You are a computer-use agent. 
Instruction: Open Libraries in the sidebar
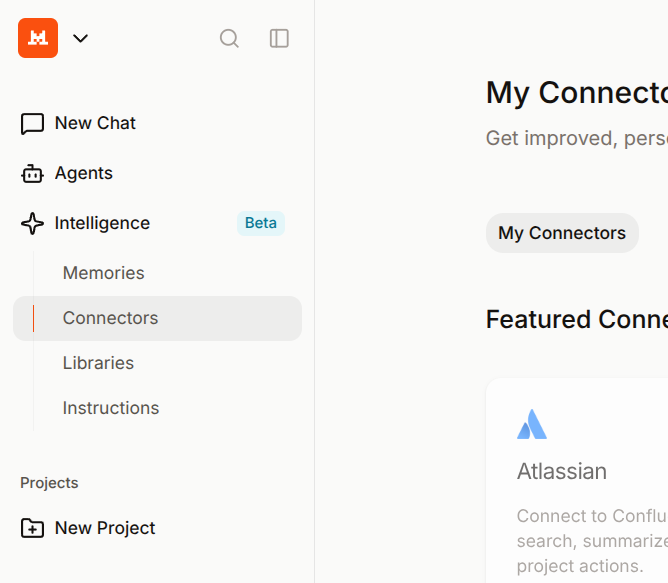[98, 363]
